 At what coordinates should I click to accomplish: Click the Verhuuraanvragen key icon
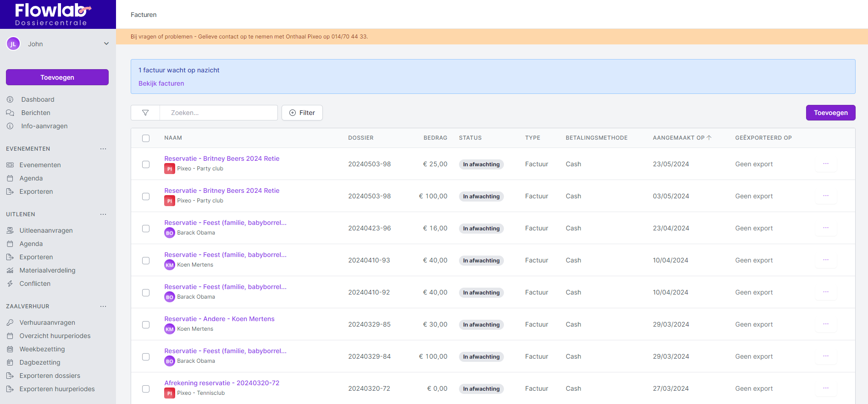pos(10,322)
